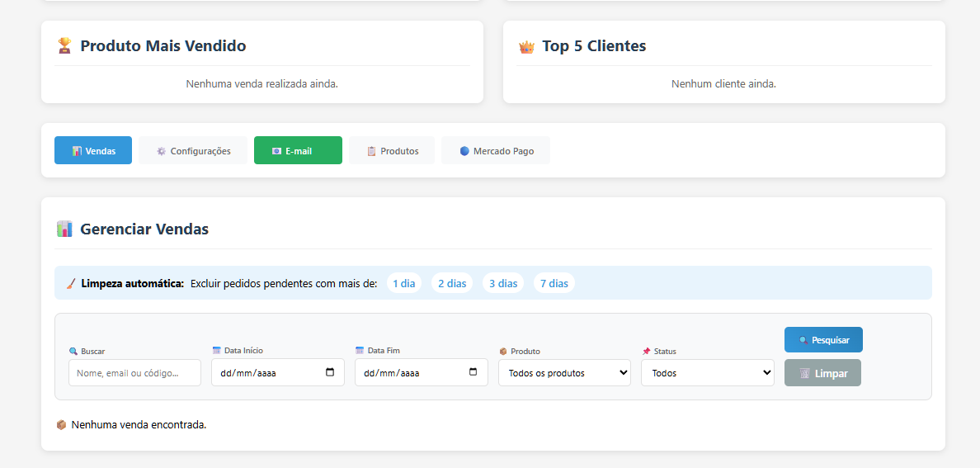The width and height of the screenshot is (980, 468).
Task: Click the broom icon beside Limpeza automática
Action: point(71,283)
